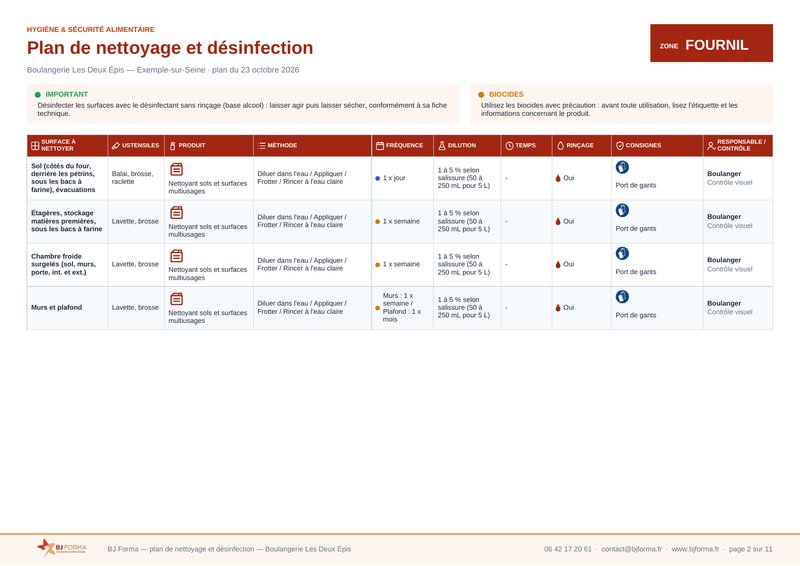Click the product icon in the Étagères, stockage row

pyautogui.click(x=177, y=212)
